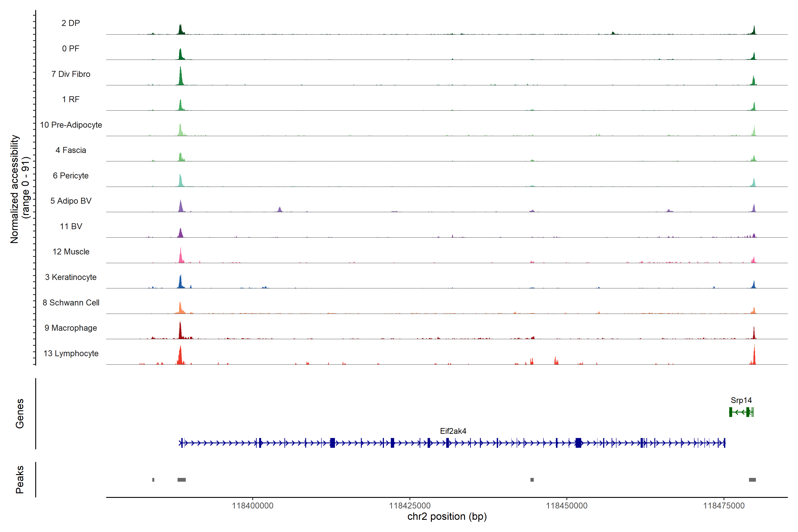Viewport: 798px width, 532px height.
Task: Click the green Srp14 gene model
Action: pos(741,412)
